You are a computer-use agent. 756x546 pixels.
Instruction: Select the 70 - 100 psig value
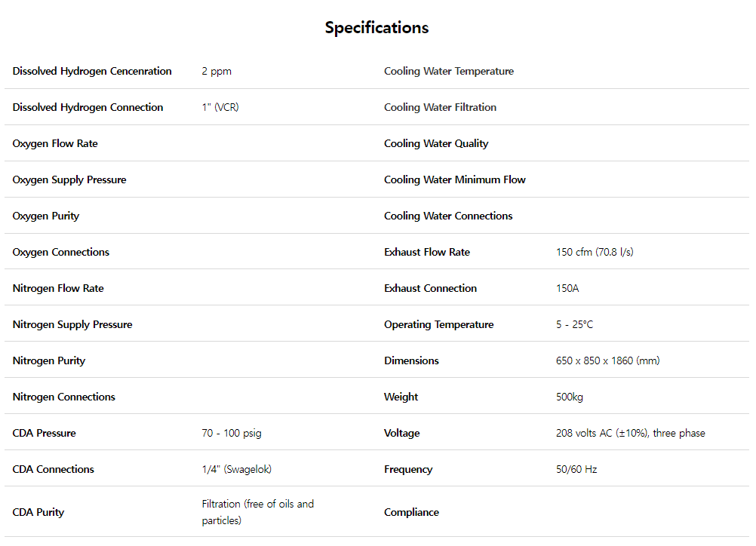(x=232, y=433)
